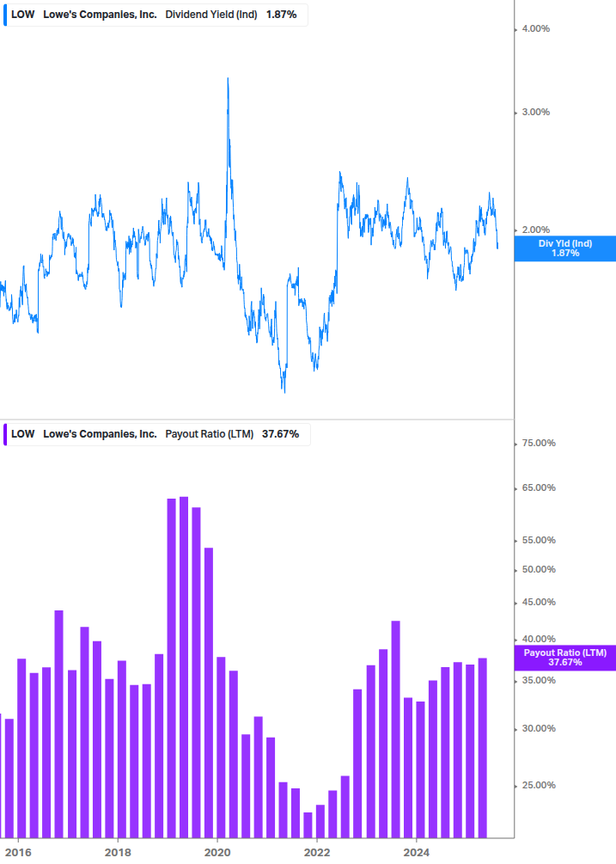The height and width of the screenshot is (864, 616).
Task: Click the 4.00% y-axis label
Action: coord(535,28)
